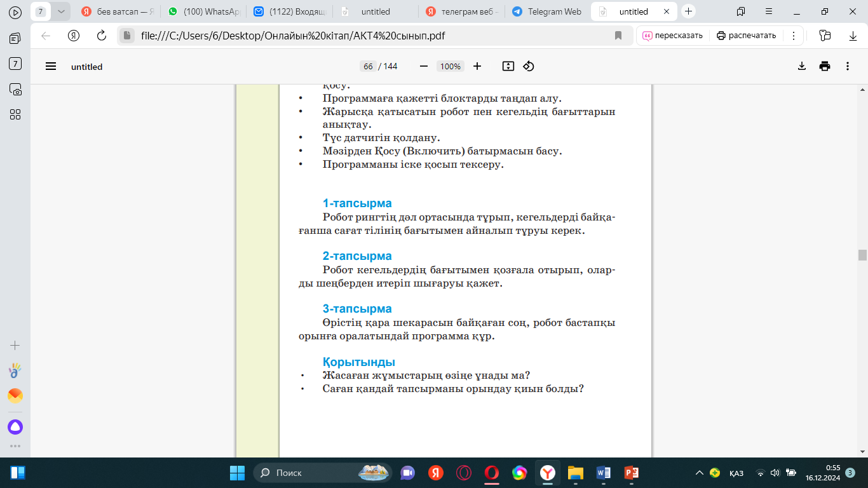Switch to the Telegram Web tab

coord(546,11)
